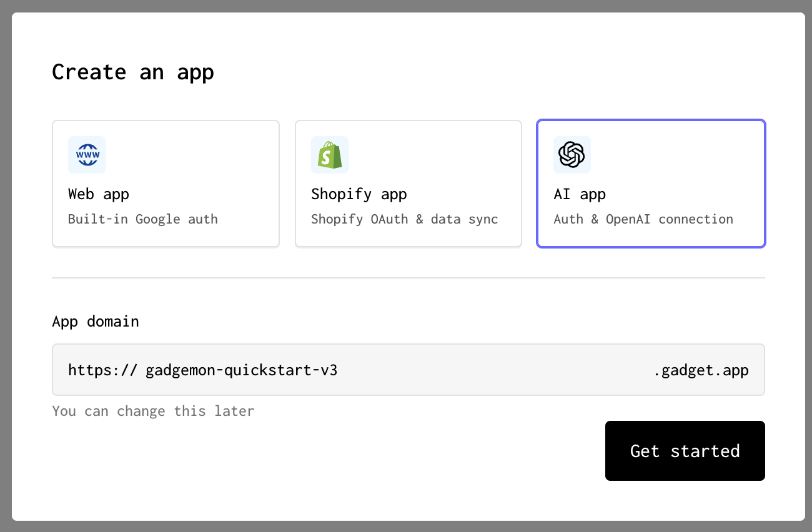Image resolution: width=812 pixels, height=532 pixels.
Task: Select the Shopify app card
Action: click(408, 184)
